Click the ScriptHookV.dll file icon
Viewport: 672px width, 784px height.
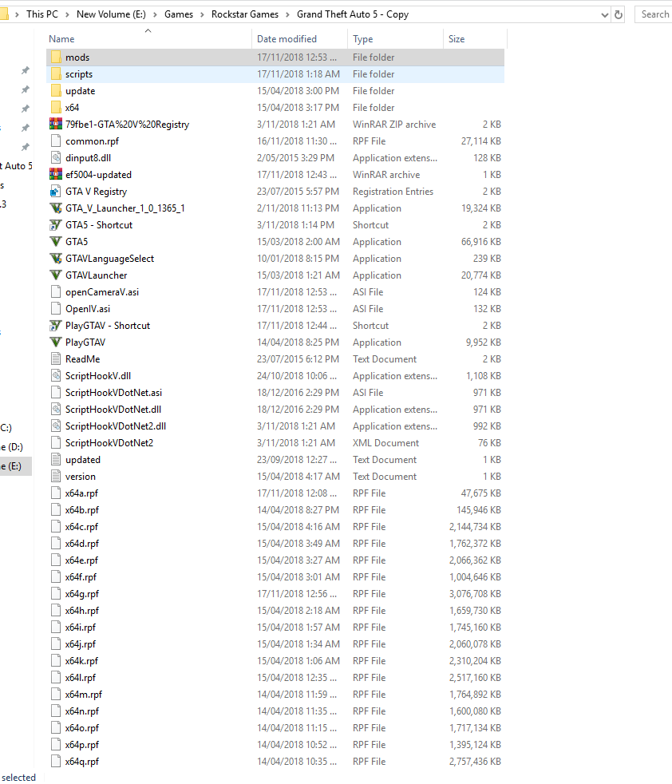(56, 376)
